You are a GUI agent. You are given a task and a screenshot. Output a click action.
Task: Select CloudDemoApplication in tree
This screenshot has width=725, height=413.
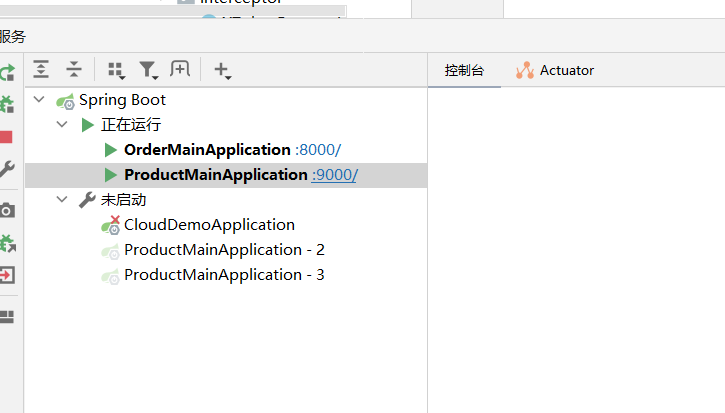pyautogui.click(x=209, y=225)
